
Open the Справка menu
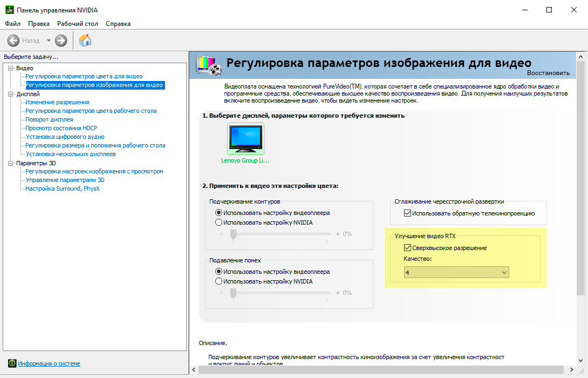(x=118, y=24)
